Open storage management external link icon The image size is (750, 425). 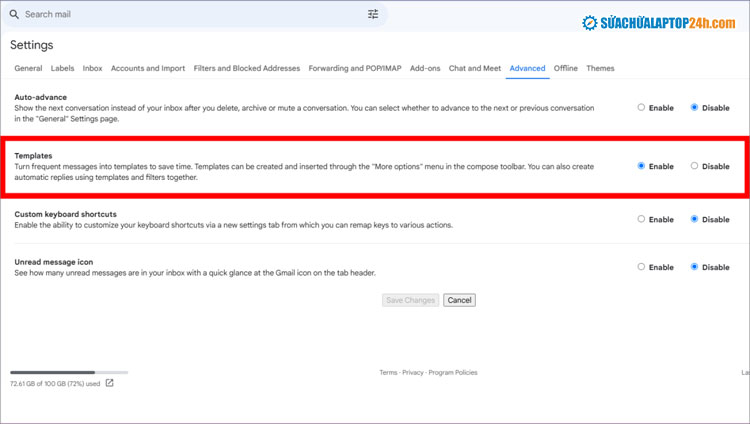(110, 383)
